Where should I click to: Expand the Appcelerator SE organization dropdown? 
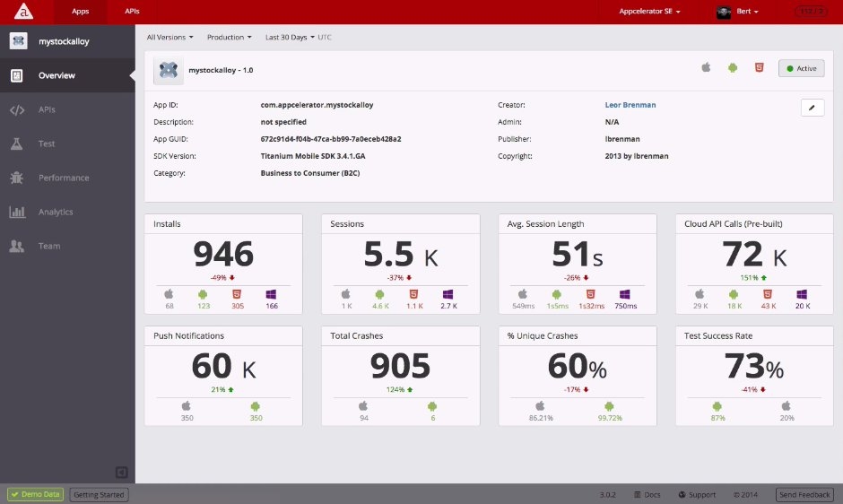pos(649,12)
